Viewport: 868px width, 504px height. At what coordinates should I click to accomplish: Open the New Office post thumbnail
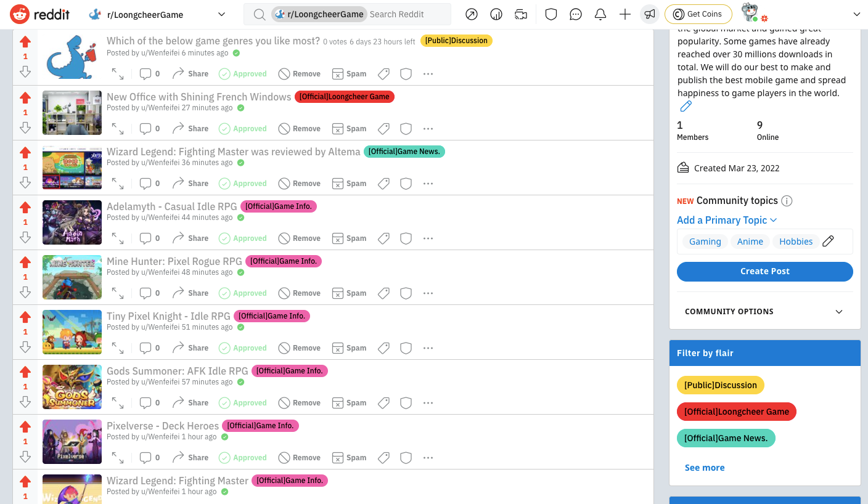point(72,113)
